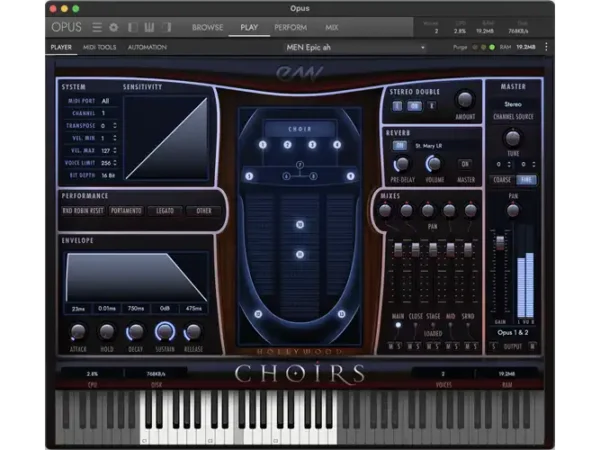Adjust the envelope Sustain knob
Image resolution: width=600 pixels, height=450 pixels.
(x=165, y=332)
